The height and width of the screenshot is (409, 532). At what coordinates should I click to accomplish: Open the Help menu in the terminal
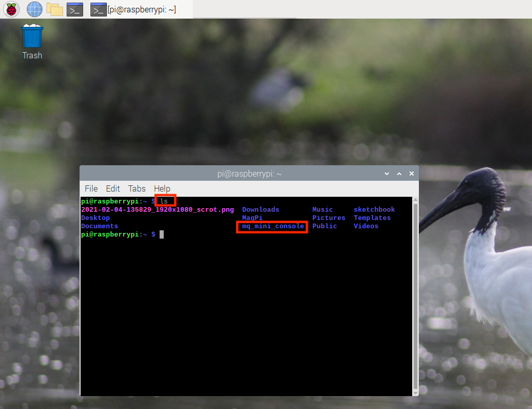tap(162, 188)
